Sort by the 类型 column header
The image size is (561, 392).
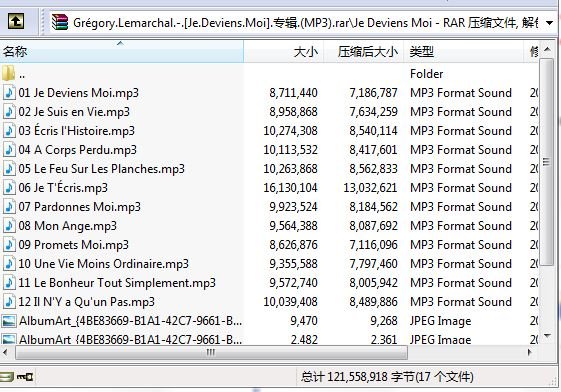pyautogui.click(x=463, y=52)
